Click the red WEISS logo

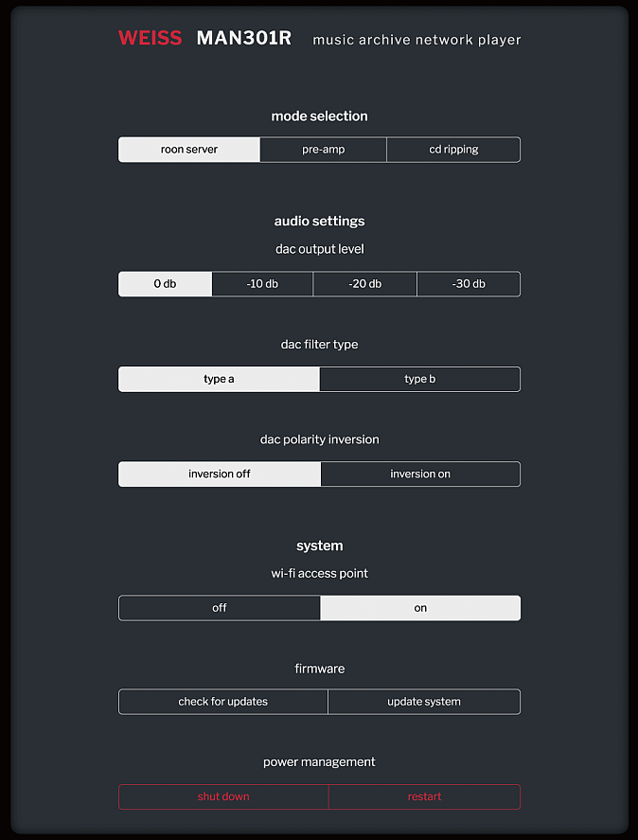pos(150,39)
